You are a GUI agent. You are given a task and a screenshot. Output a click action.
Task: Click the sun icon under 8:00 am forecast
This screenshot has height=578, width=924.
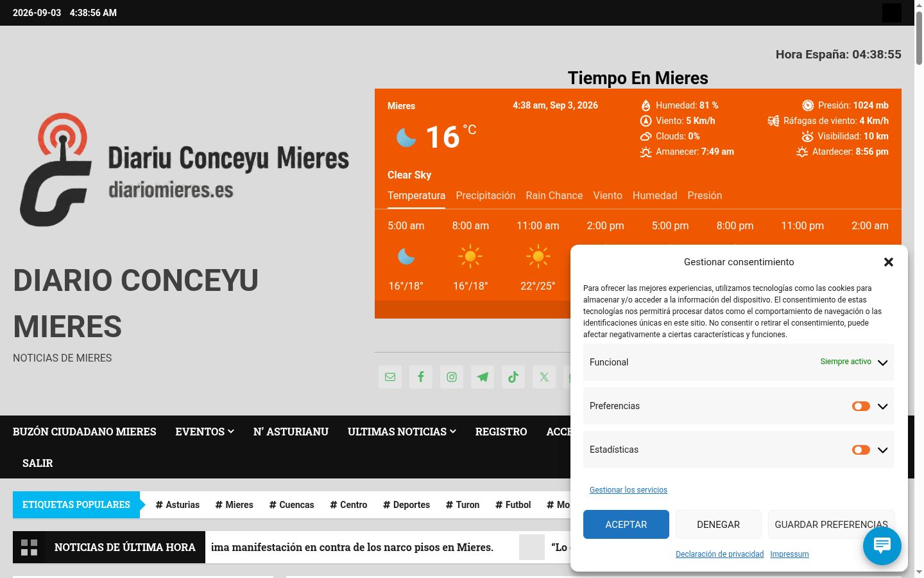pos(470,256)
